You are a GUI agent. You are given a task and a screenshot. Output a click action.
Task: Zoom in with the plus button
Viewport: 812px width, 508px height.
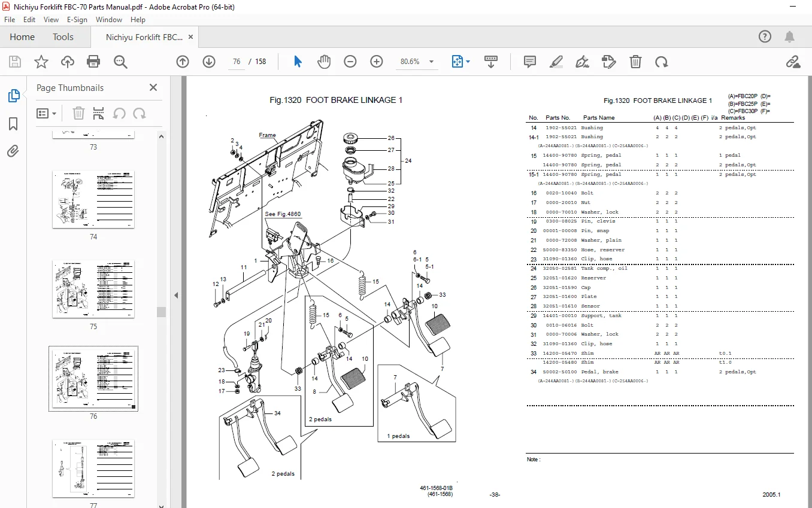point(377,62)
